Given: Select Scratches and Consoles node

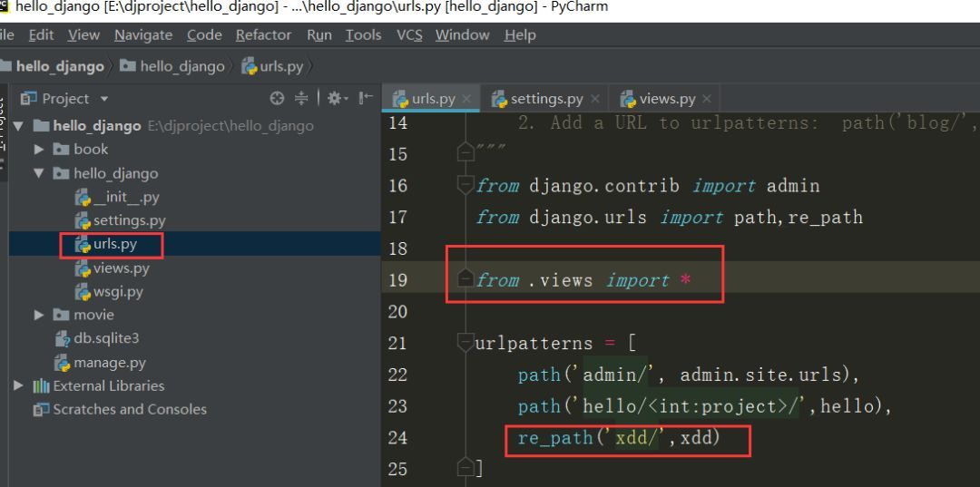Looking at the screenshot, I should 130,410.
